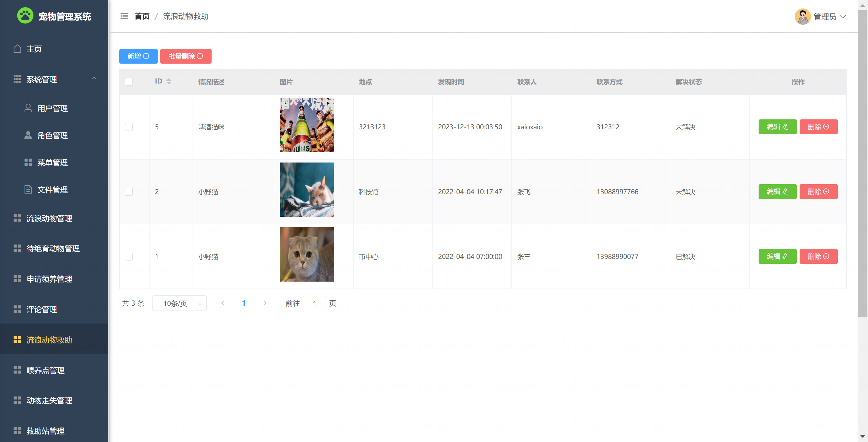Image resolution: width=868 pixels, height=442 pixels.
Task: Click the 文件管理 document icon
Action: tap(28, 189)
